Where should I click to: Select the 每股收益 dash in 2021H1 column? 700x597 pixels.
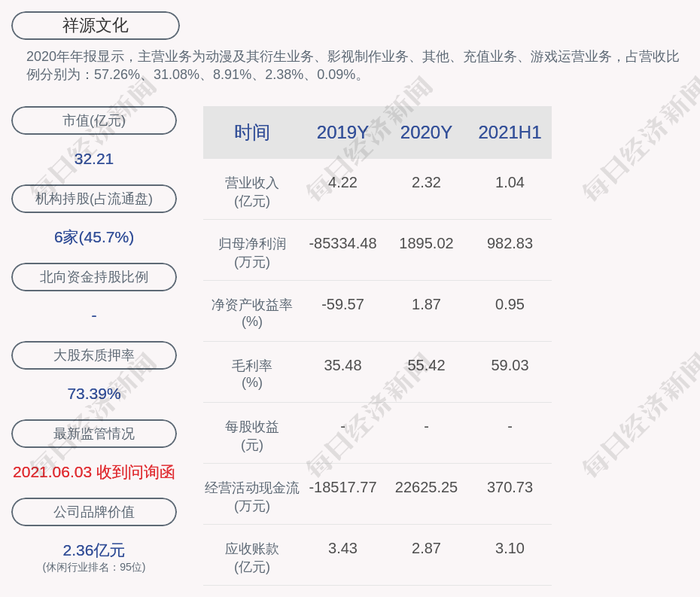(x=510, y=426)
